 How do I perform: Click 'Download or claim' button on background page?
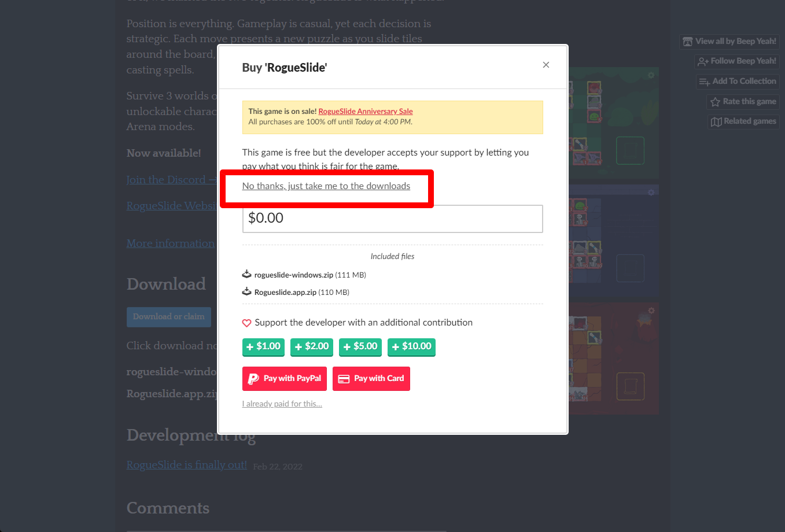(169, 317)
